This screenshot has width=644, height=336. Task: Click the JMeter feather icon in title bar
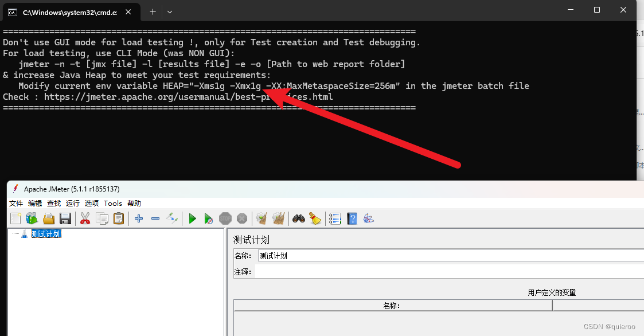tap(15, 189)
